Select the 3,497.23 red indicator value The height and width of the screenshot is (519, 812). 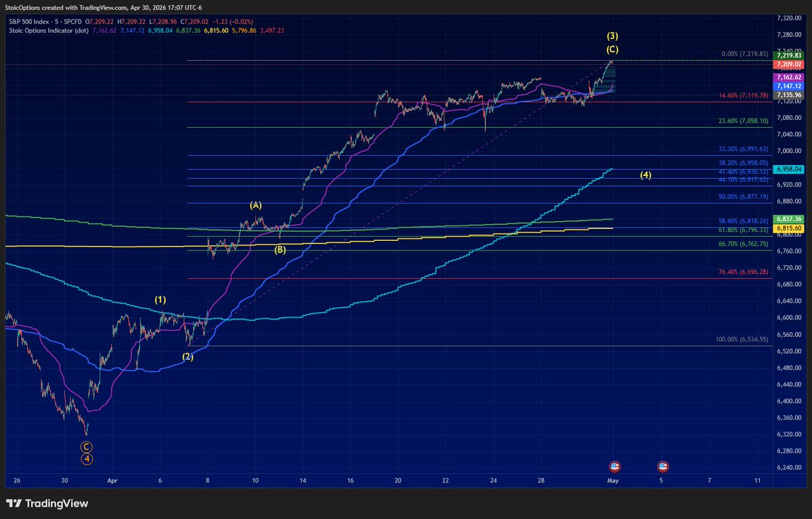coord(271,30)
